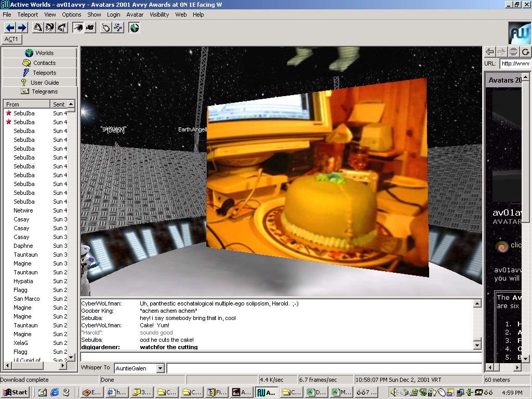
Task: Open the Avatar menu
Action: pos(135,15)
